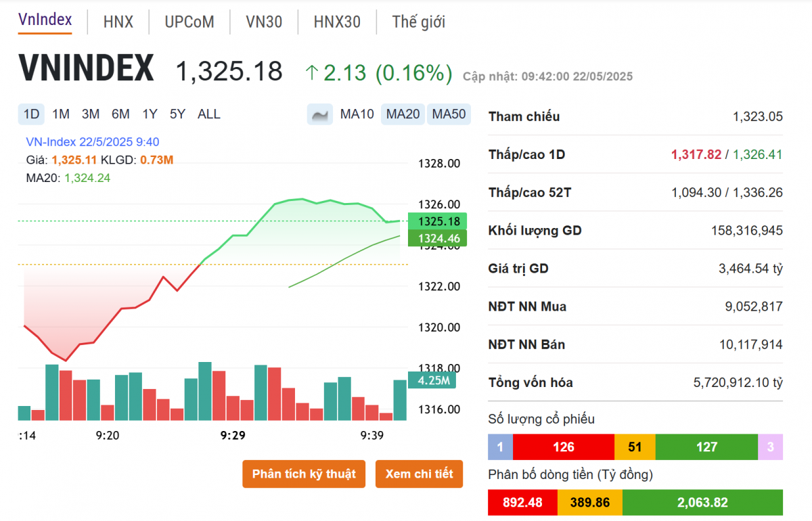The height and width of the screenshot is (521, 812).
Task: Click the 1325.18 current price tag on chart
Action: (438, 221)
